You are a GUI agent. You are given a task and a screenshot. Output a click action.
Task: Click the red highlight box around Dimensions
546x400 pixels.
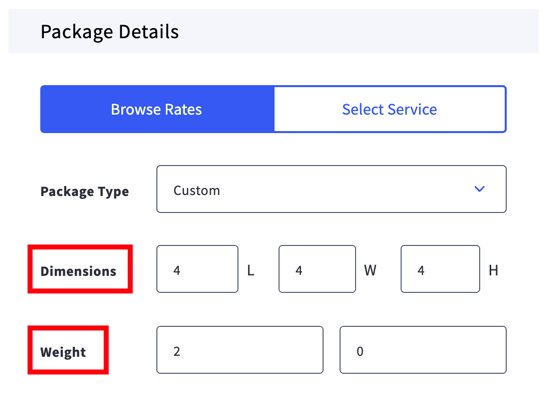pyautogui.click(x=80, y=269)
